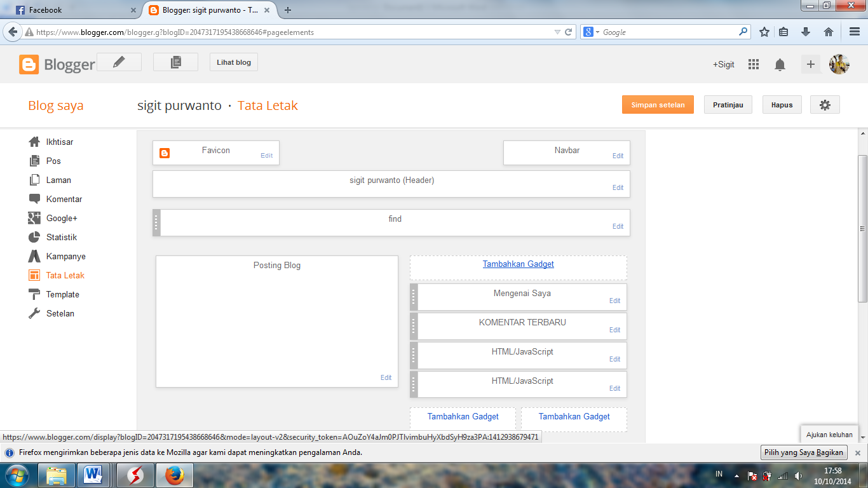Create new post with pencil icon
The width and height of the screenshot is (868, 488).
pyautogui.click(x=119, y=62)
